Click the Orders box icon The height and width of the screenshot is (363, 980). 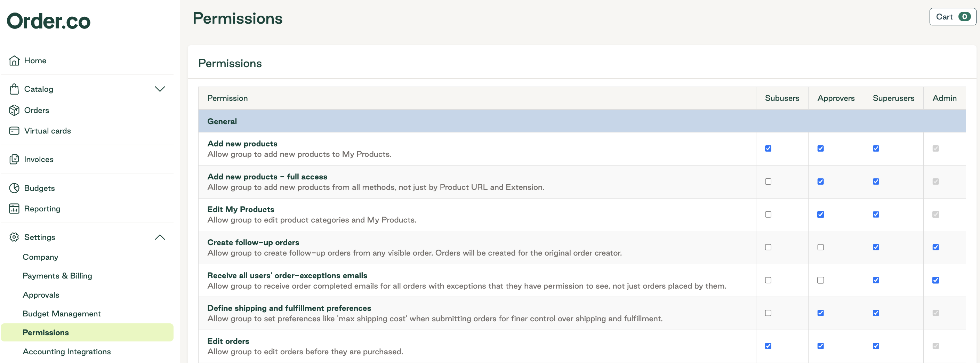coord(14,110)
